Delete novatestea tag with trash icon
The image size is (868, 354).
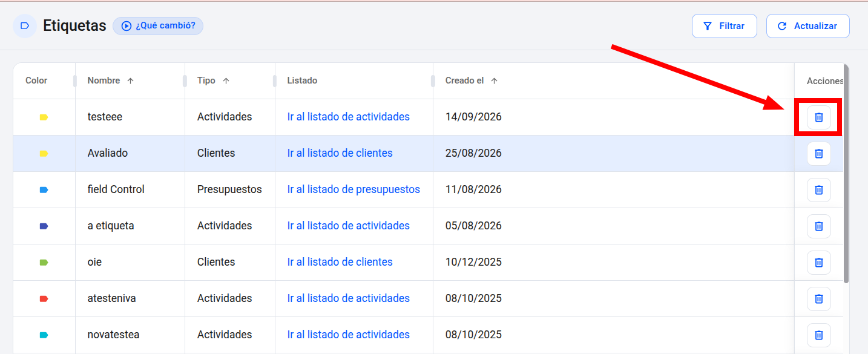pos(818,335)
